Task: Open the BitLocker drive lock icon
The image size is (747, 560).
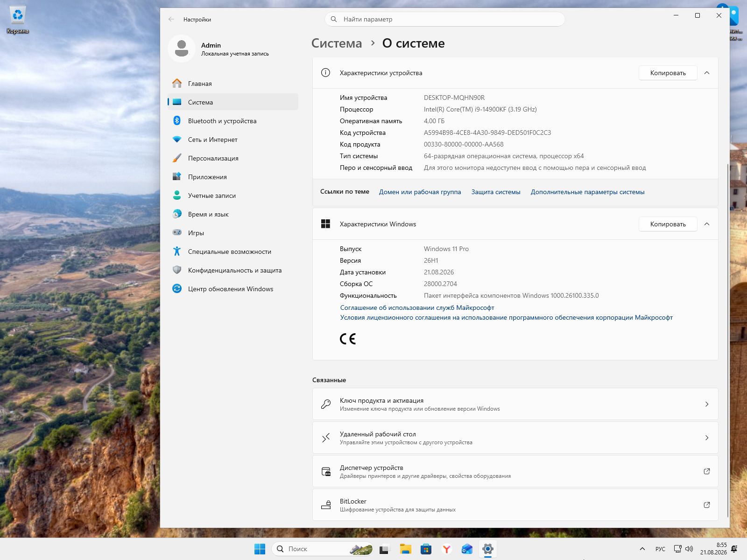Action: pos(326,505)
